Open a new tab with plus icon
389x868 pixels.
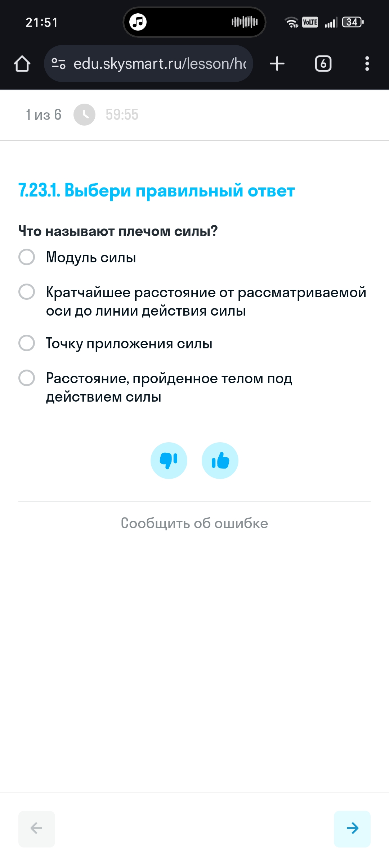(277, 64)
